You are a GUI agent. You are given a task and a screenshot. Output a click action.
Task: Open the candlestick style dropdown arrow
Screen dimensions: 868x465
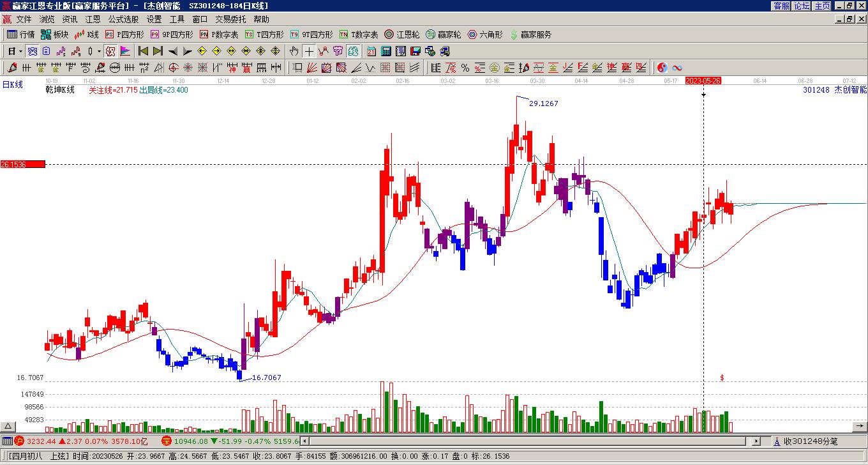coord(99,51)
